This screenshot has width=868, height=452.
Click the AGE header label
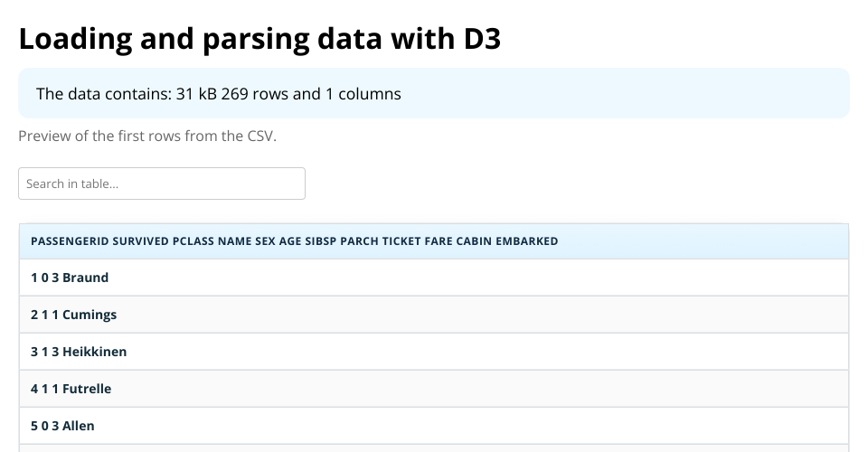point(290,241)
